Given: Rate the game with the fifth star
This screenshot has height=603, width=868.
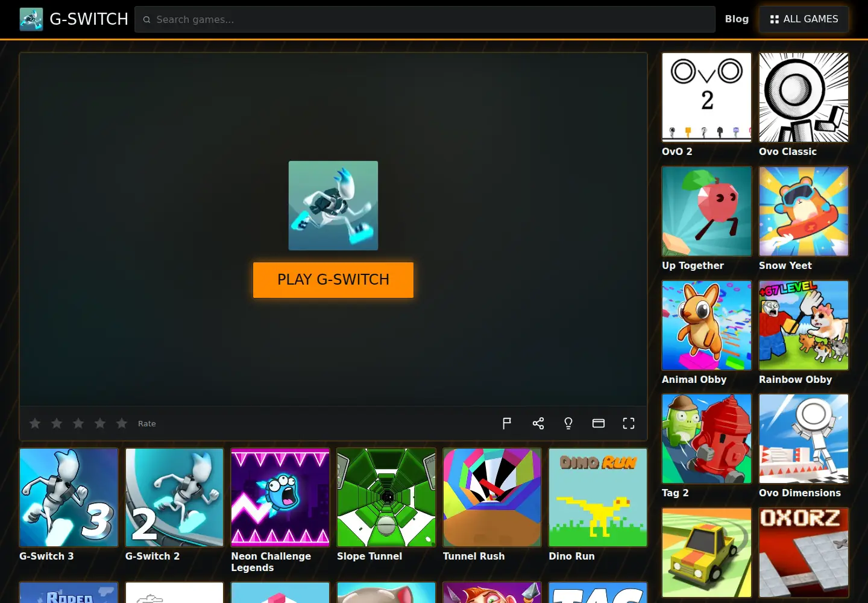Looking at the screenshot, I should pyautogui.click(x=122, y=423).
